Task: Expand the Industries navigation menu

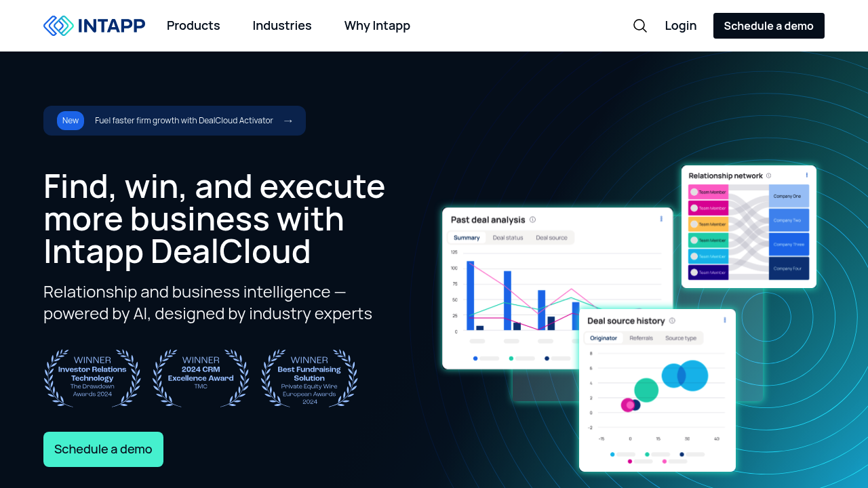Action: [282, 25]
